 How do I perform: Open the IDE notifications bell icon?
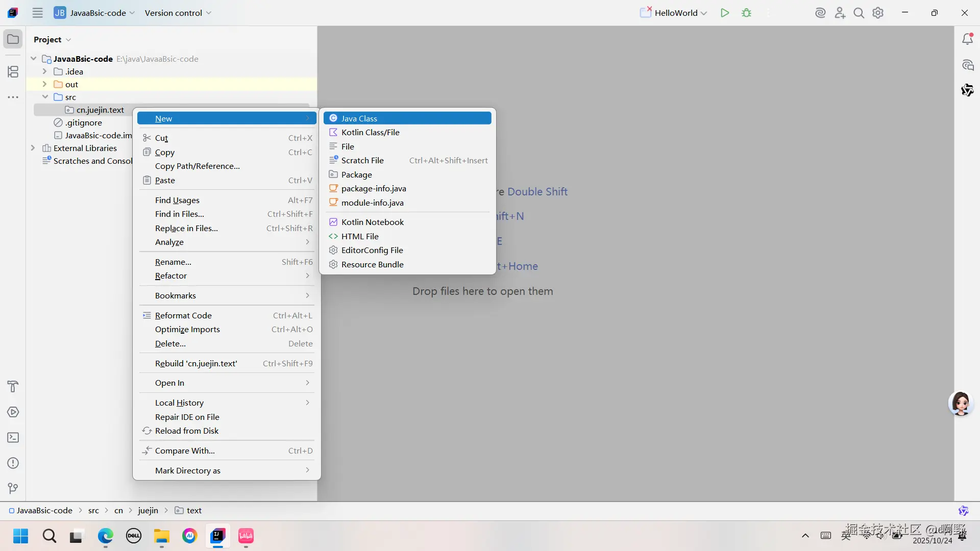tap(967, 39)
